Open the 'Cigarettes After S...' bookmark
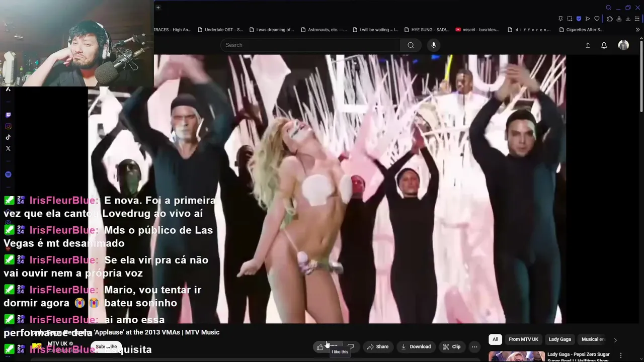This screenshot has width=644, height=362. (x=581, y=30)
